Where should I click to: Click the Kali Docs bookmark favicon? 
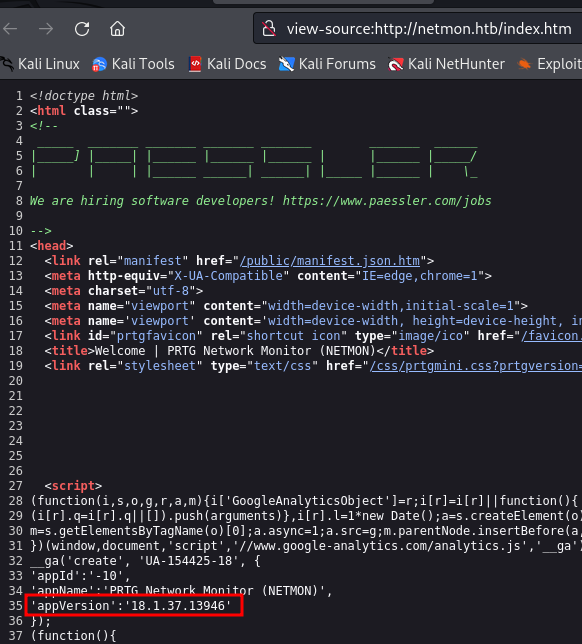[x=195, y=64]
